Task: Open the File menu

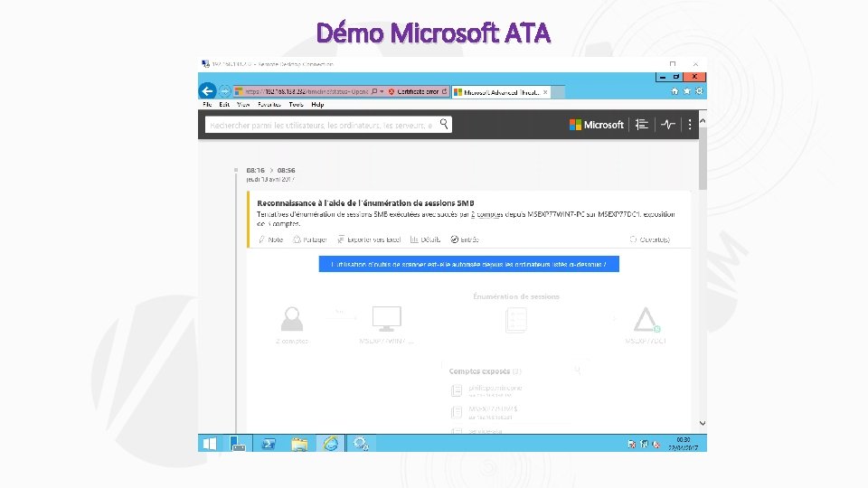Action: pos(207,104)
